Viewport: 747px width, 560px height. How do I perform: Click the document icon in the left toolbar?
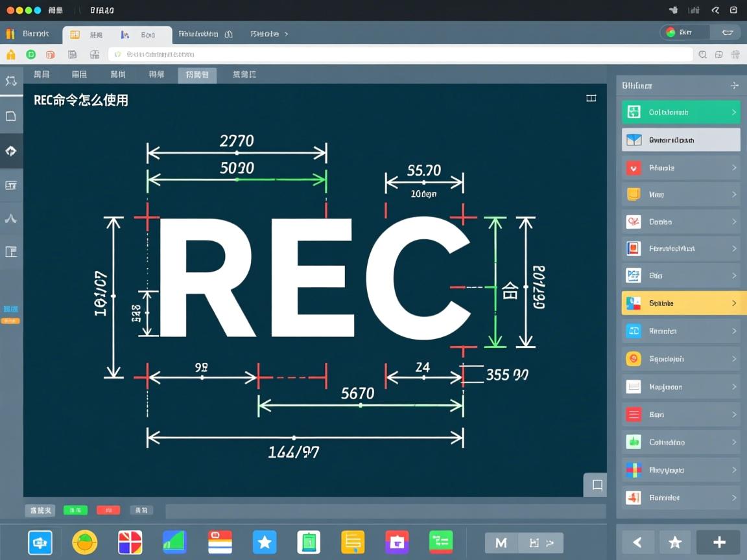click(10, 115)
